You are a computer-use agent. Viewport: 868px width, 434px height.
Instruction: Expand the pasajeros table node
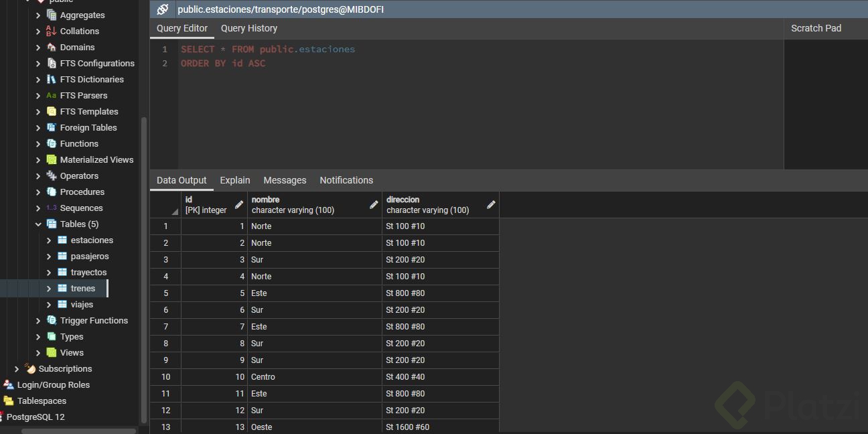49,256
